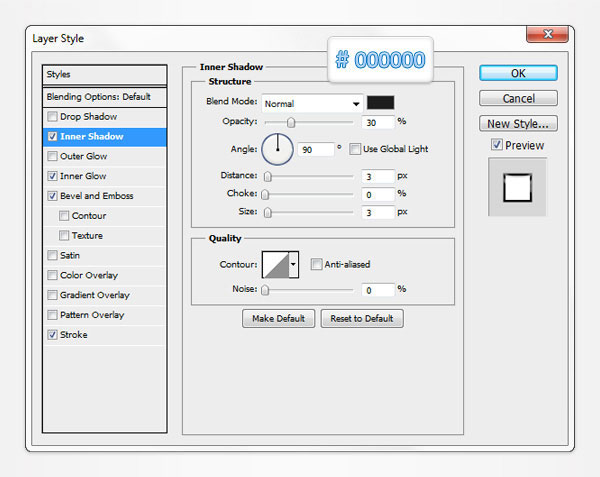Click the New Style... button
Screen dimensions: 600x477
point(518,124)
